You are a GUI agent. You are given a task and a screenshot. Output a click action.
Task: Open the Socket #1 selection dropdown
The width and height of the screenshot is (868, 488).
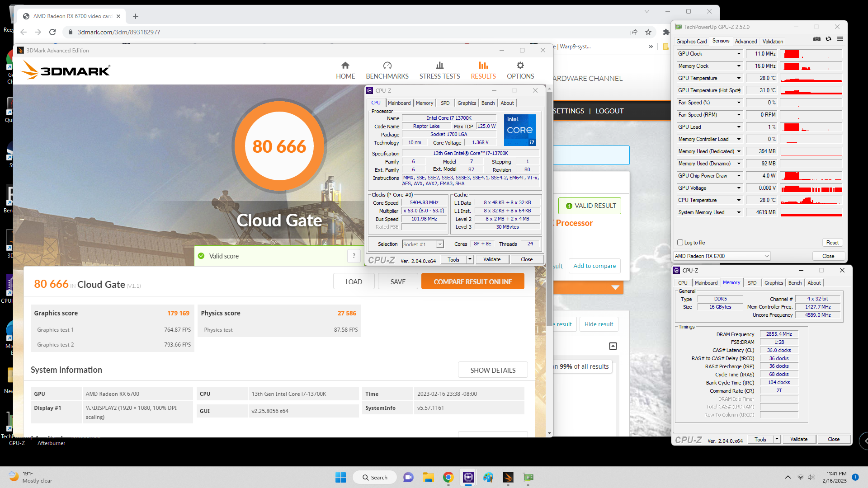tap(423, 244)
